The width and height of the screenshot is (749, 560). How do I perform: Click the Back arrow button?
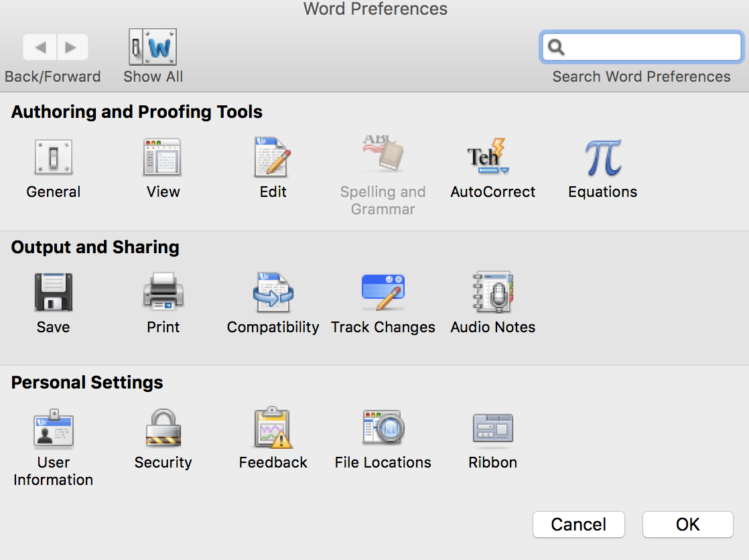(40, 48)
